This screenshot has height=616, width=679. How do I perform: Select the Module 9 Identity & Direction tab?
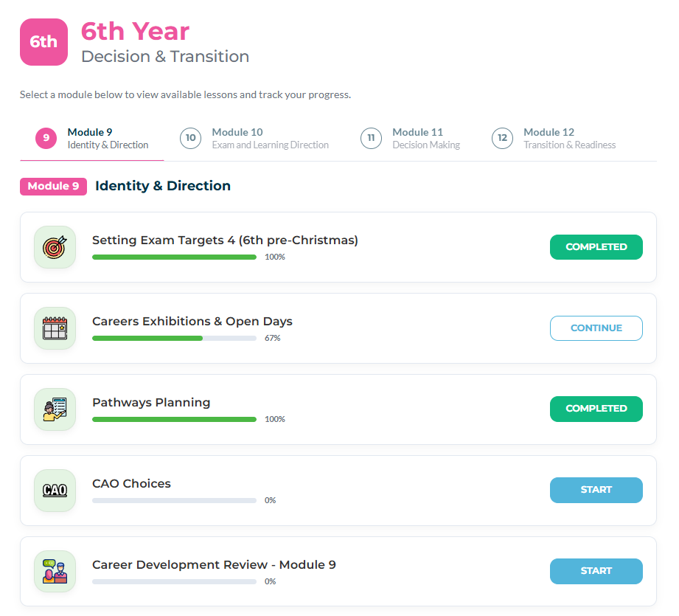pyautogui.click(x=92, y=139)
